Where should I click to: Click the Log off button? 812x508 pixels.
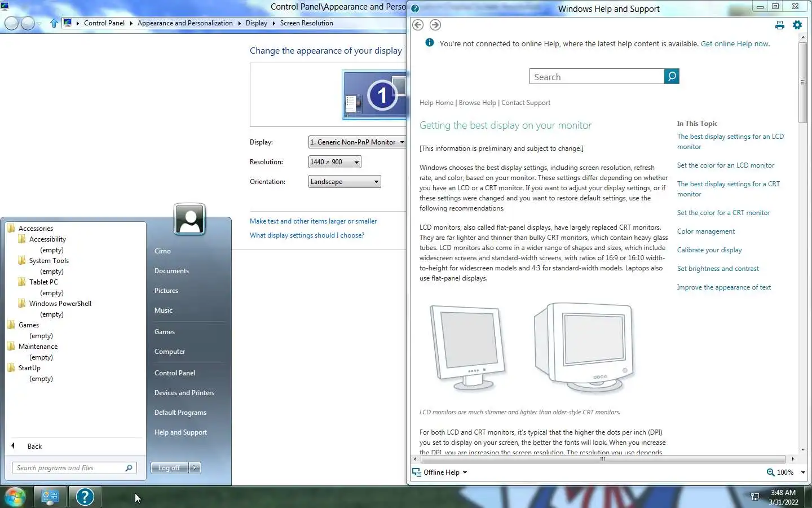click(x=169, y=468)
